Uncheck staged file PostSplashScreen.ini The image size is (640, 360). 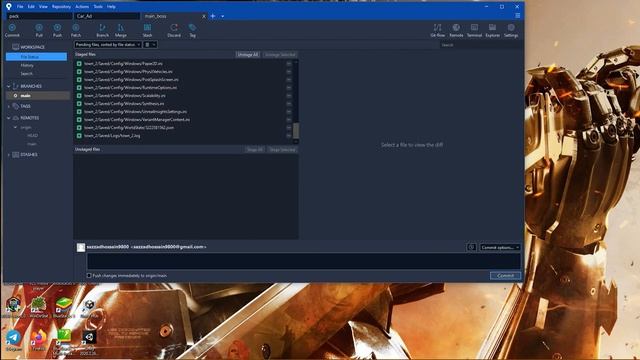coord(79,80)
